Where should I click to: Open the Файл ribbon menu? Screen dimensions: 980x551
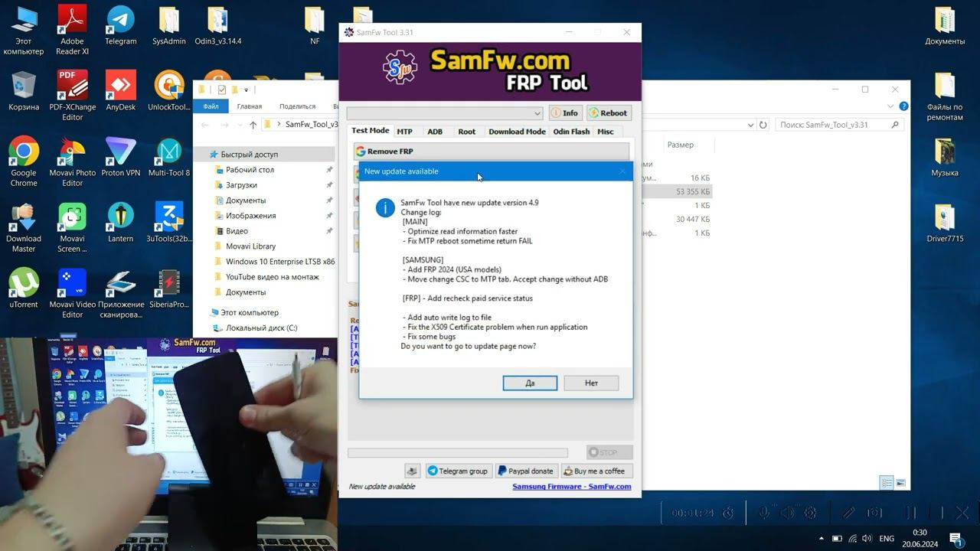[x=211, y=106]
